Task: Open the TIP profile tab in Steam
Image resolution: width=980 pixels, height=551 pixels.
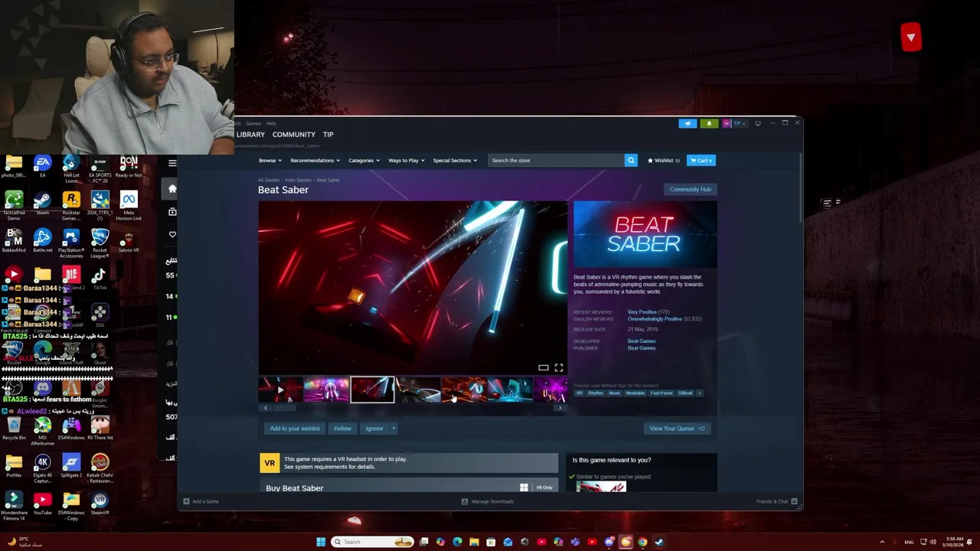Action: (x=328, y=135)
